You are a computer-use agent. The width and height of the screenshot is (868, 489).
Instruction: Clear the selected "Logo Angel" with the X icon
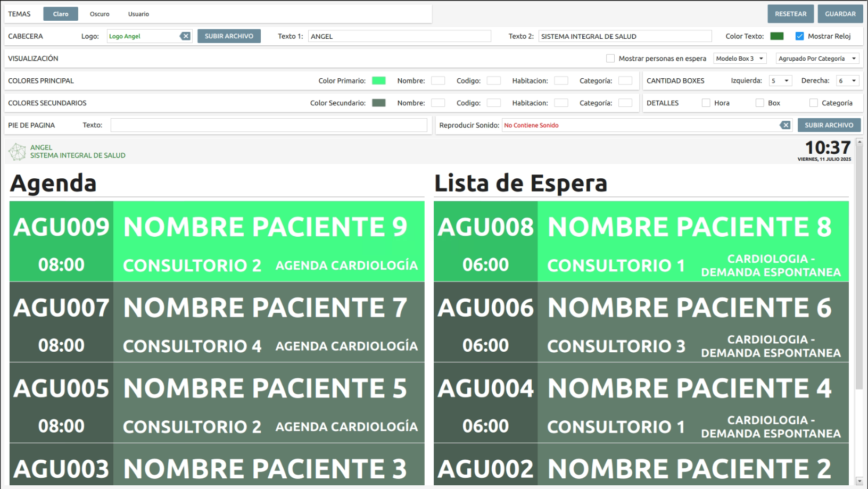186,36
